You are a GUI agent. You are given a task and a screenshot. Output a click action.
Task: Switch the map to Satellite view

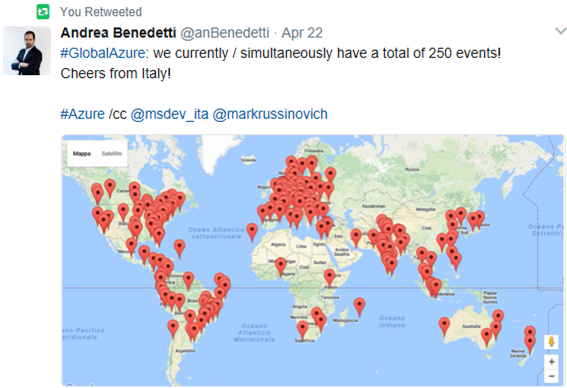pos(112,153)
